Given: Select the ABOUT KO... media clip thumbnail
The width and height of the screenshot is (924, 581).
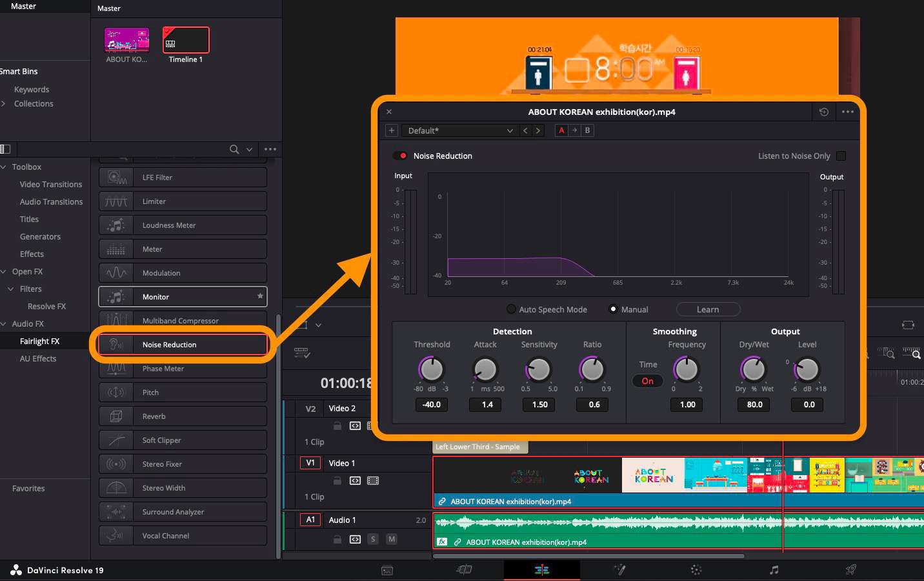Looking at the screenshot, I should [126, 40].
